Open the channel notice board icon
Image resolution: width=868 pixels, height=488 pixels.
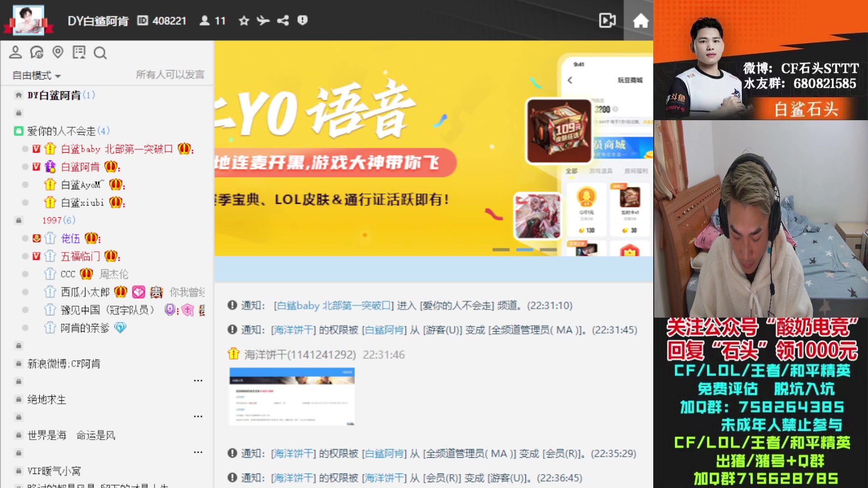click(x=79, y=52)
